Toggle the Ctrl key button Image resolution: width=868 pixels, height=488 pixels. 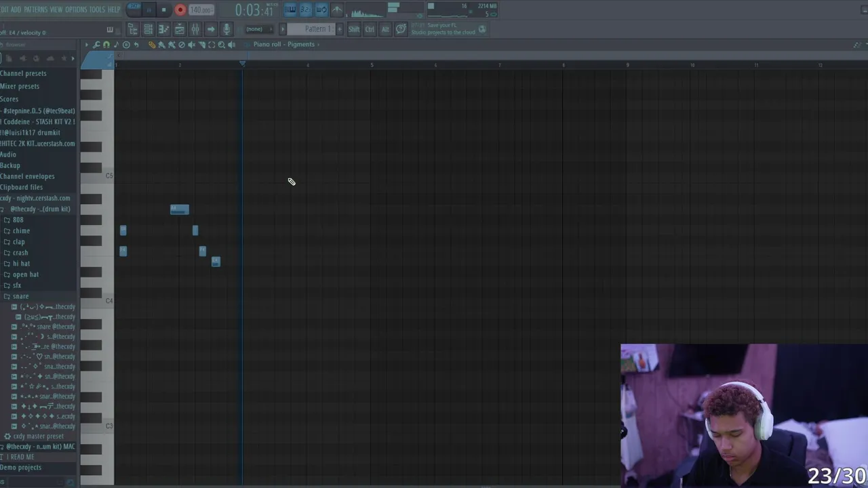click(370, 29)
